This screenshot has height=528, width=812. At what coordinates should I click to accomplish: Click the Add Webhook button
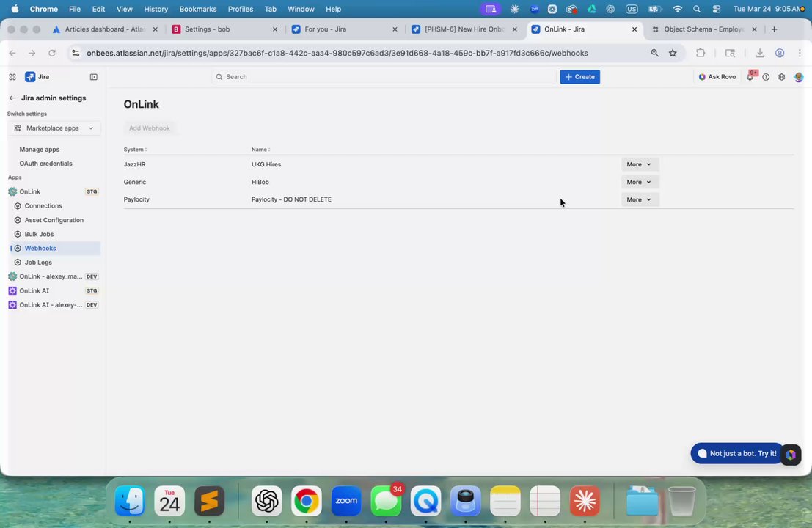click(149, 128)
